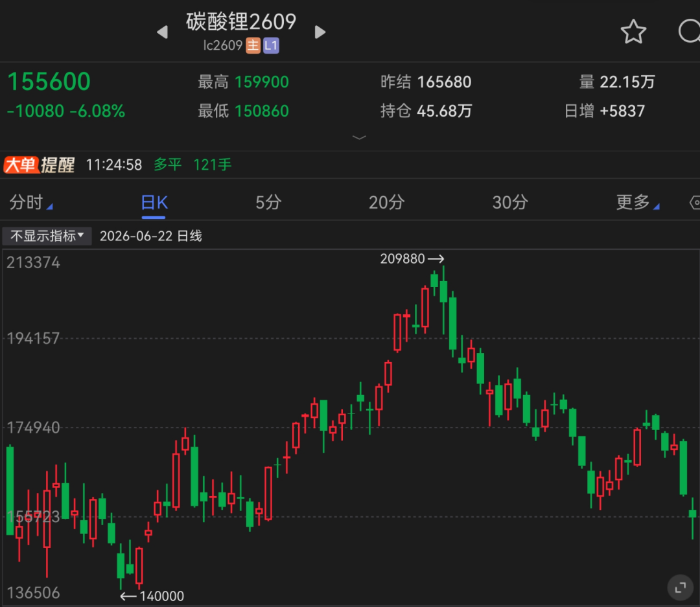Switch to the 20分 chart tab
This screenshot has height=607, width=700.
pos(386,203)
